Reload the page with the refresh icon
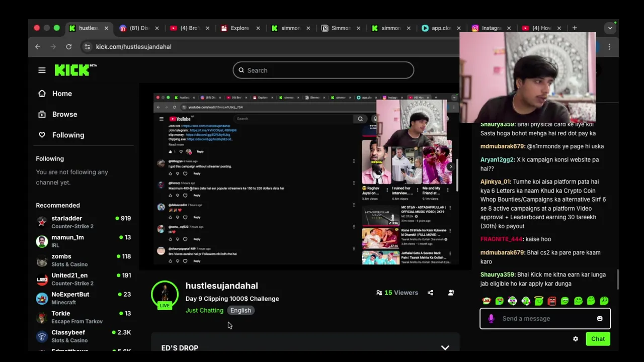Image resolution: width=644 pixels, height=362 pixels. point(69,47)
